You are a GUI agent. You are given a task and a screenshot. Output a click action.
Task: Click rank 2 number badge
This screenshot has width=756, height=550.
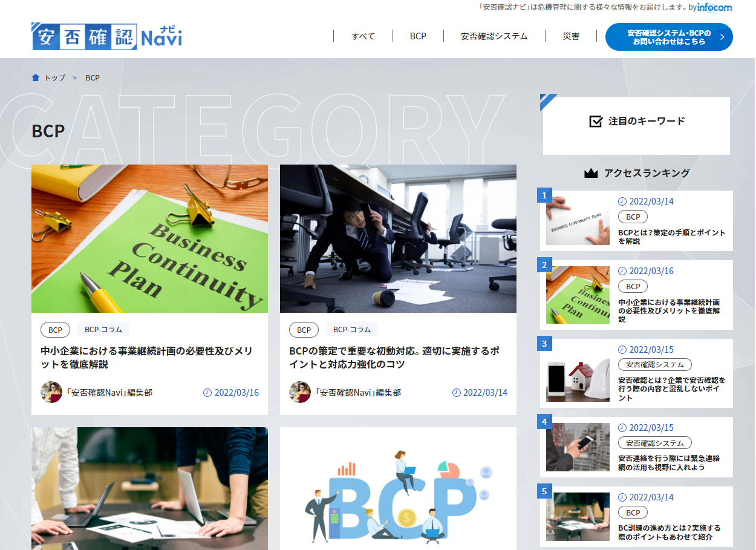[x=544, y=265]
